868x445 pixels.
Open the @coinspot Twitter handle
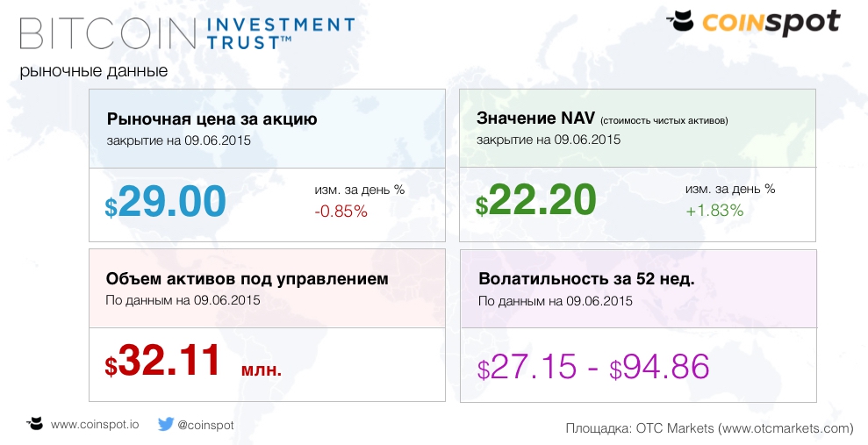(205, 425)
